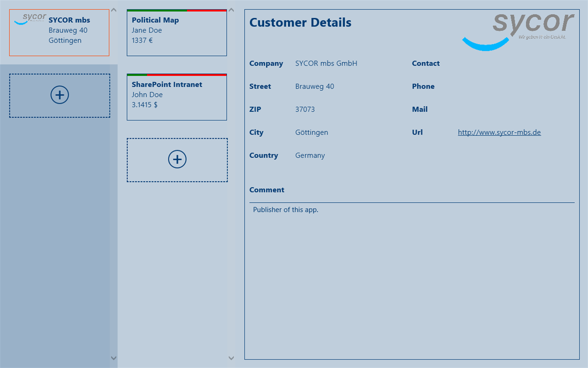Viewport: 588px width, 368px height.
Task: Click the 3.1415 $ amount
Action: [145, 105]
